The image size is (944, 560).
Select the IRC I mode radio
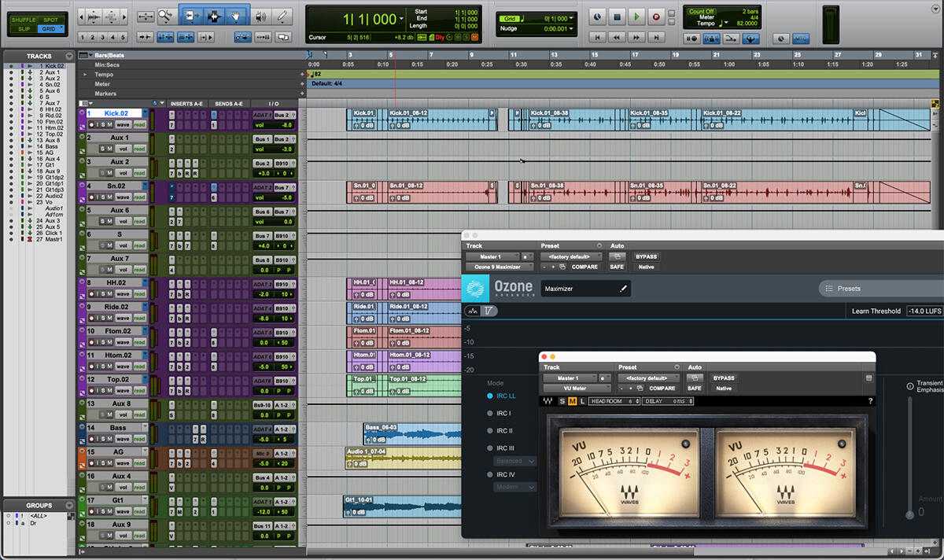(x=490, y=413)
